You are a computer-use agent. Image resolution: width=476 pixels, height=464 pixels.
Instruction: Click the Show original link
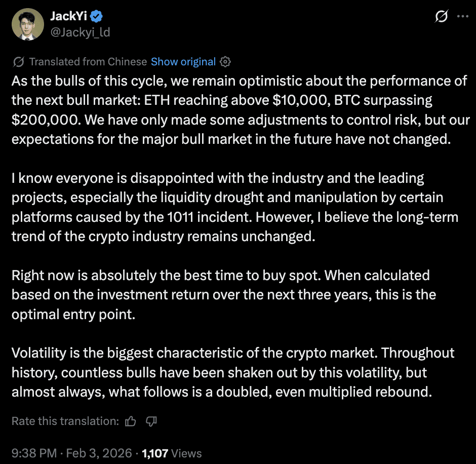tap(183, 62)
